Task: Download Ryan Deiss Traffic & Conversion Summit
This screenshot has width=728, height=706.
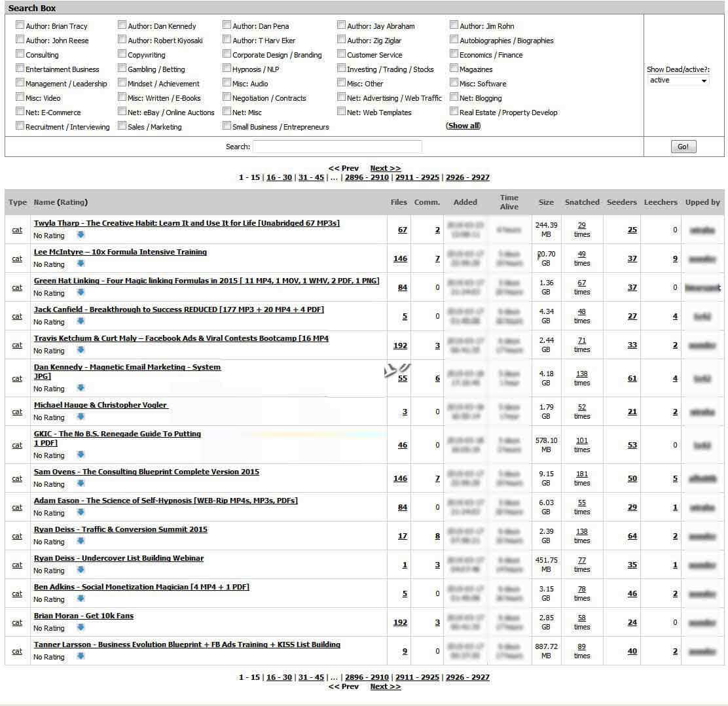Action: click(81, 541)
